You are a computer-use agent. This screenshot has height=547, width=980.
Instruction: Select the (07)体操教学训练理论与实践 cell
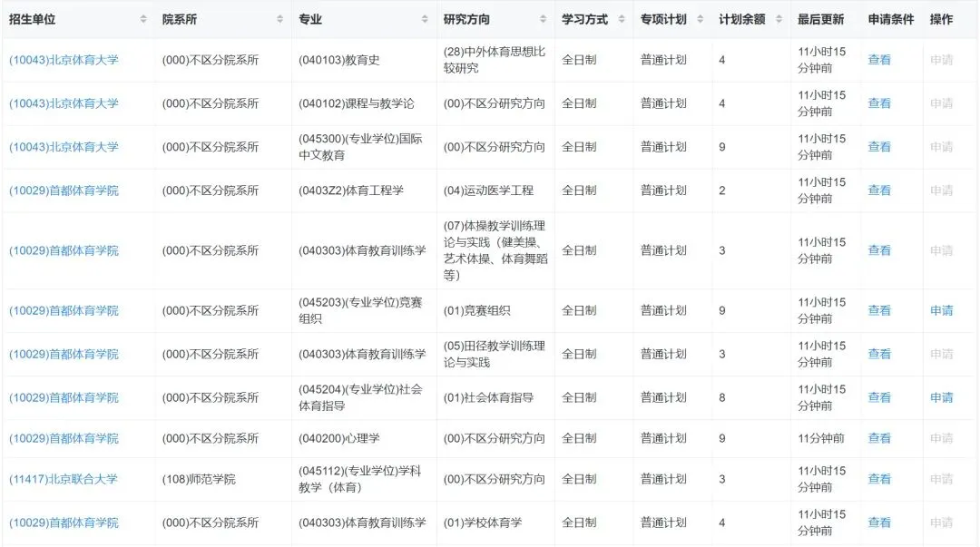495,250
